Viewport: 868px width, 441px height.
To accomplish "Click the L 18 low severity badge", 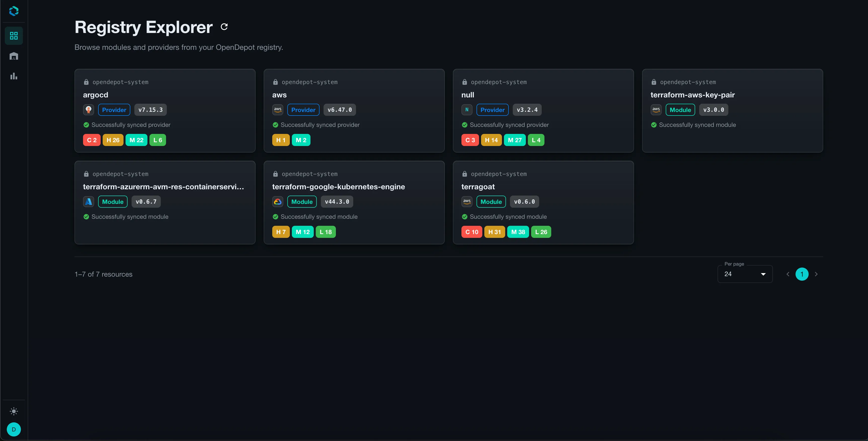I will point(326,232).
